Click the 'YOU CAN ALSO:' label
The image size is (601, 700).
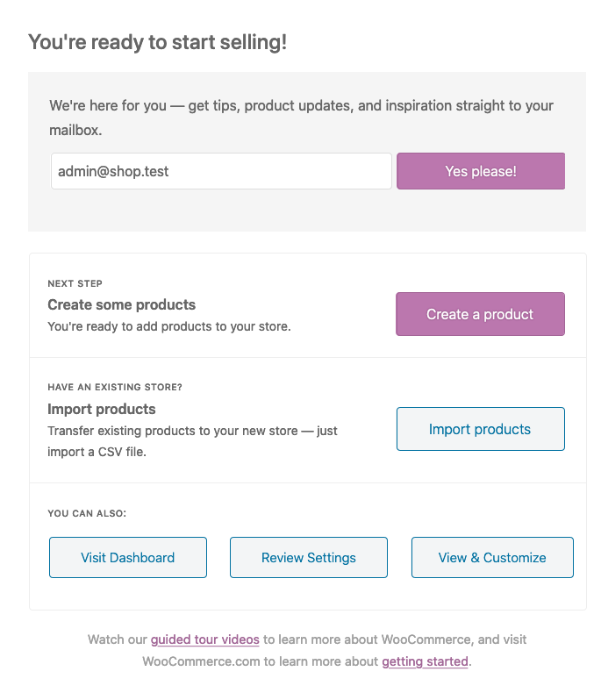click(87, 513)
